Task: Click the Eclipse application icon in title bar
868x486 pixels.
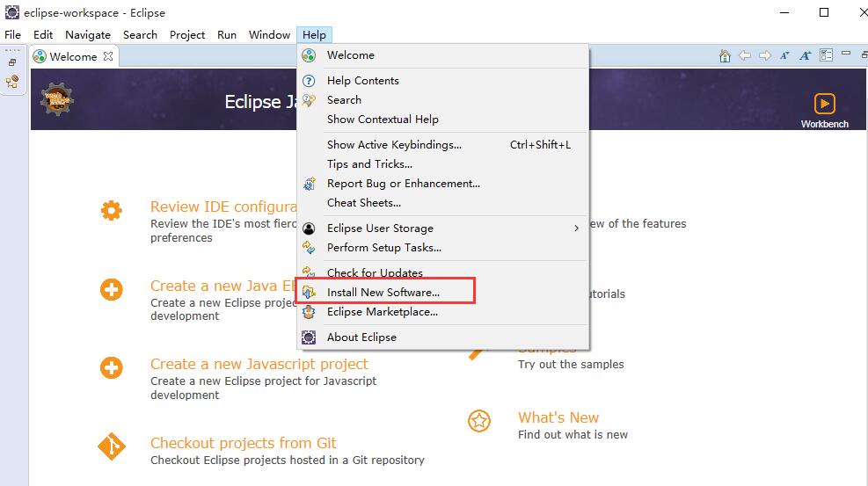Action: [x=11, y=12]
